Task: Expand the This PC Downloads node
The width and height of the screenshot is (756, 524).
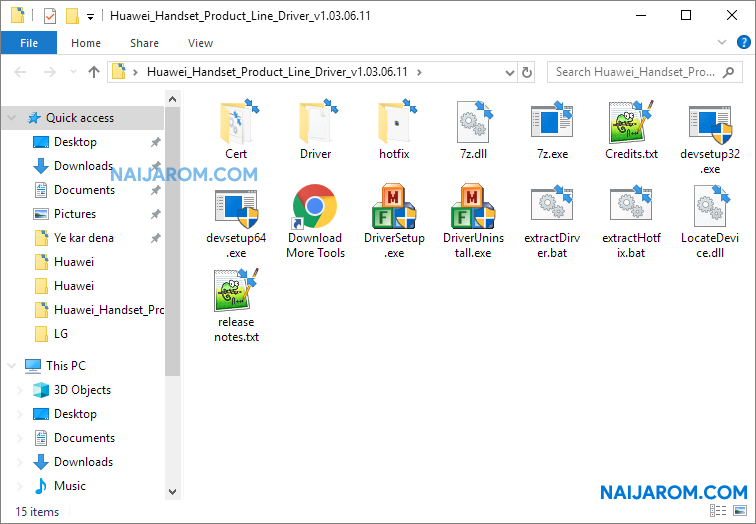Action: pos(20,462)
